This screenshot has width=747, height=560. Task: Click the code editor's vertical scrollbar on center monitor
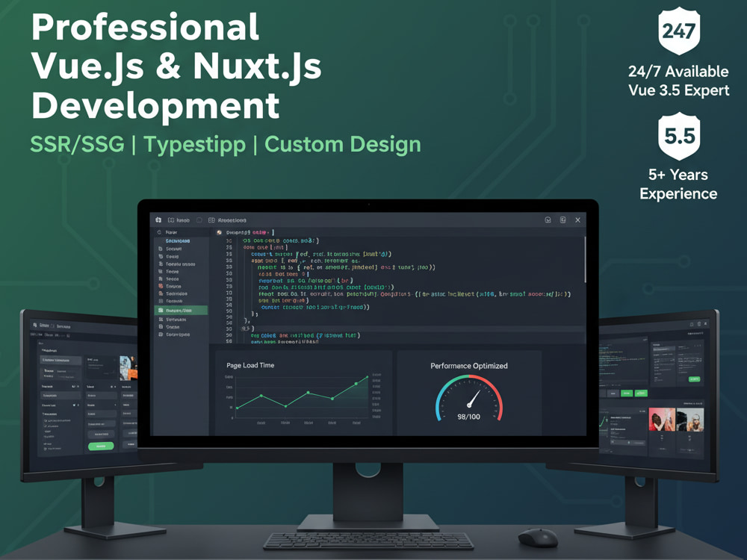585,260
